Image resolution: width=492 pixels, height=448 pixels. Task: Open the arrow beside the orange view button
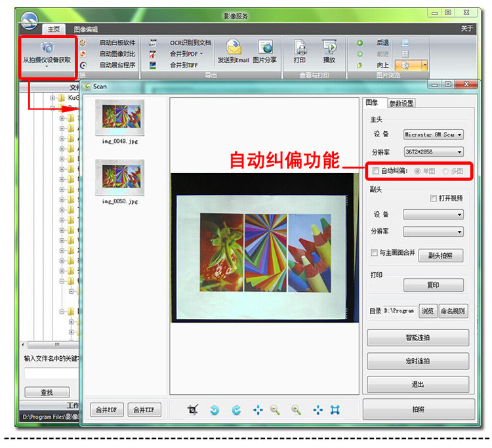(425, 65)
